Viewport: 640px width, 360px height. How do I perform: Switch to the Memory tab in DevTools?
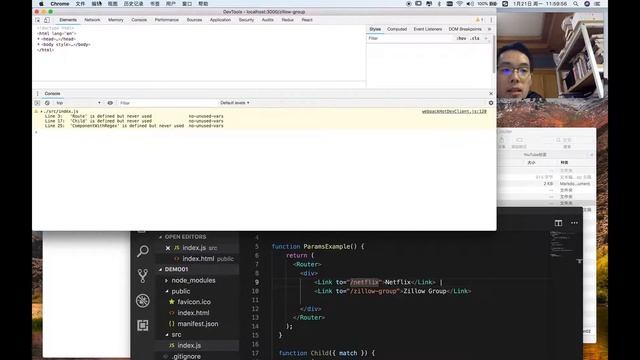[116, 20]
